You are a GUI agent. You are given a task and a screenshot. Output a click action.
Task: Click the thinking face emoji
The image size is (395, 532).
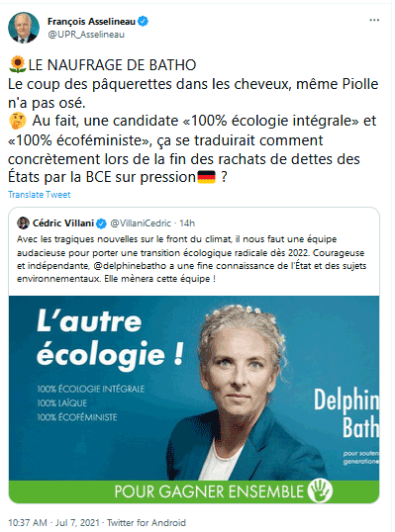18,121
